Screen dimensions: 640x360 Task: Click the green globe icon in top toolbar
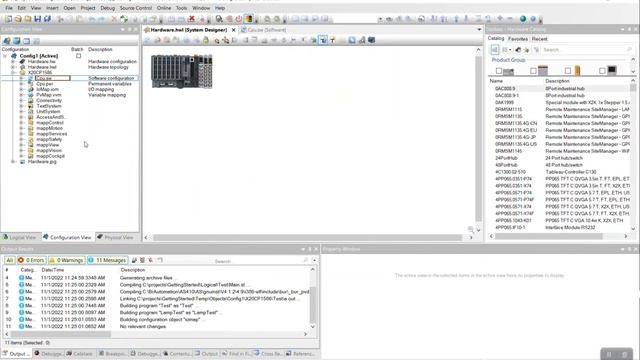[523, 19]
